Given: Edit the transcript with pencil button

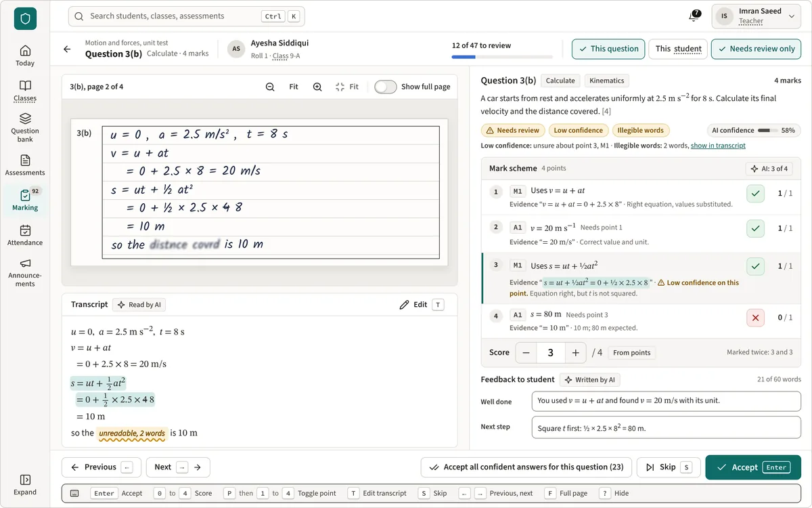Looking at the screenshot, I should (x=422, y=305).
